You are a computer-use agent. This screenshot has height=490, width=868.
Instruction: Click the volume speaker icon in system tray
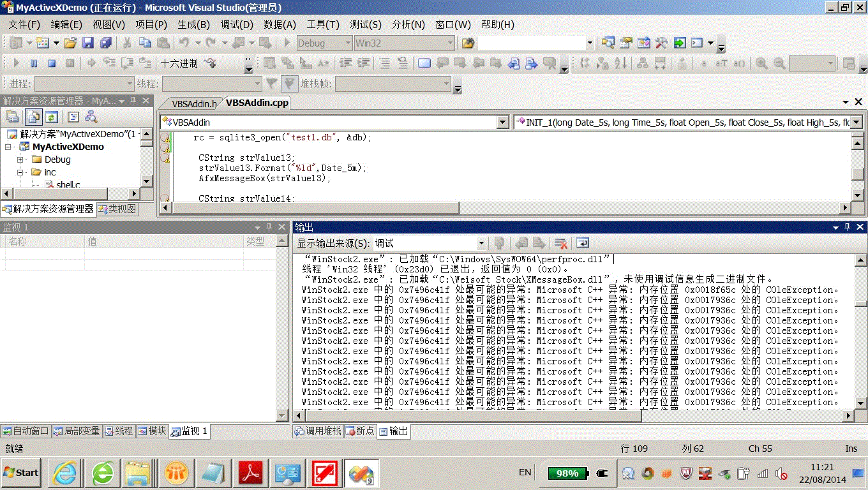click(x=781, y=473)
